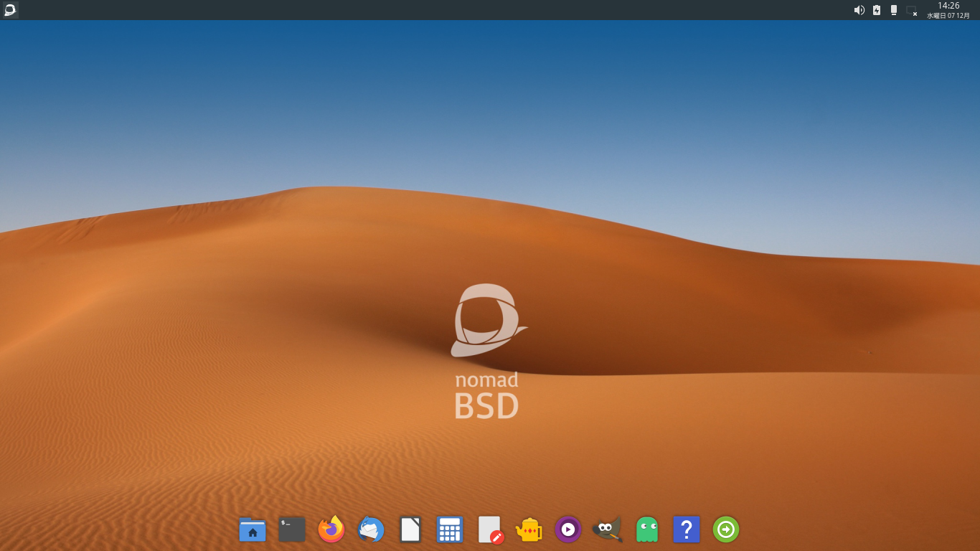Click the green ghost dock icon
Image resolution: width=980 pixels, height=551 pixels.
[647, 529]
